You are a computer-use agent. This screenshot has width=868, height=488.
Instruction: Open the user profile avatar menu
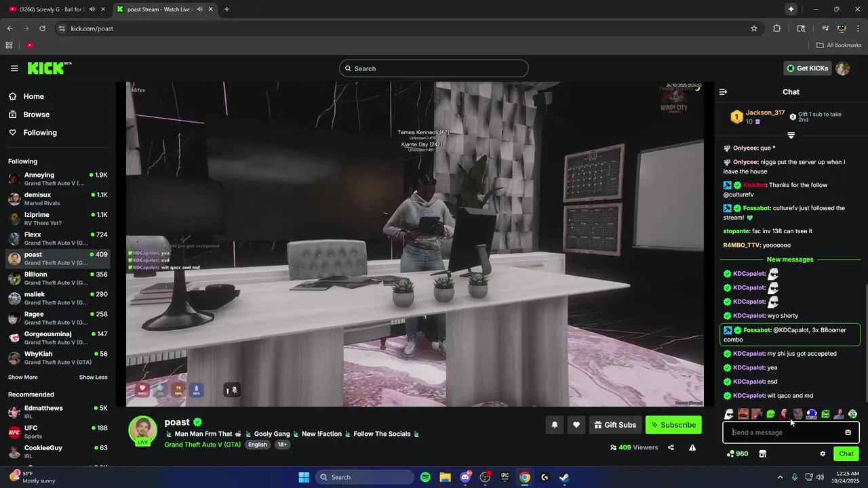click(843, 68)
